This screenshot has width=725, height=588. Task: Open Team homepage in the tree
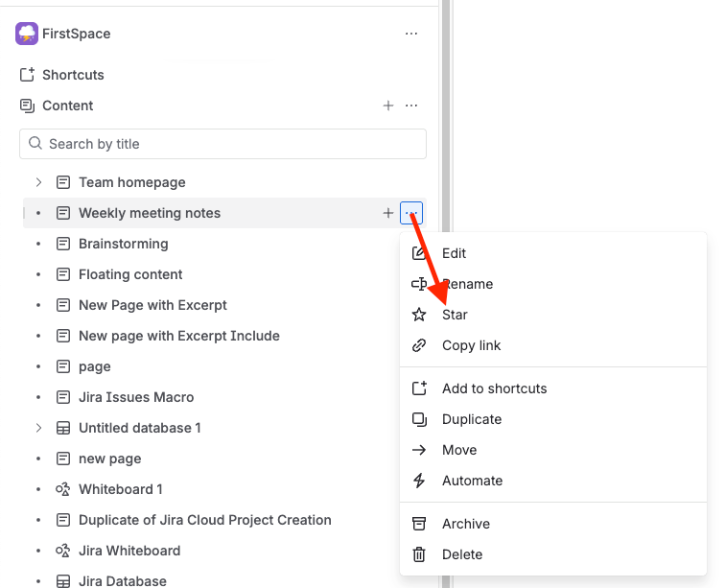tap(131, 182)
